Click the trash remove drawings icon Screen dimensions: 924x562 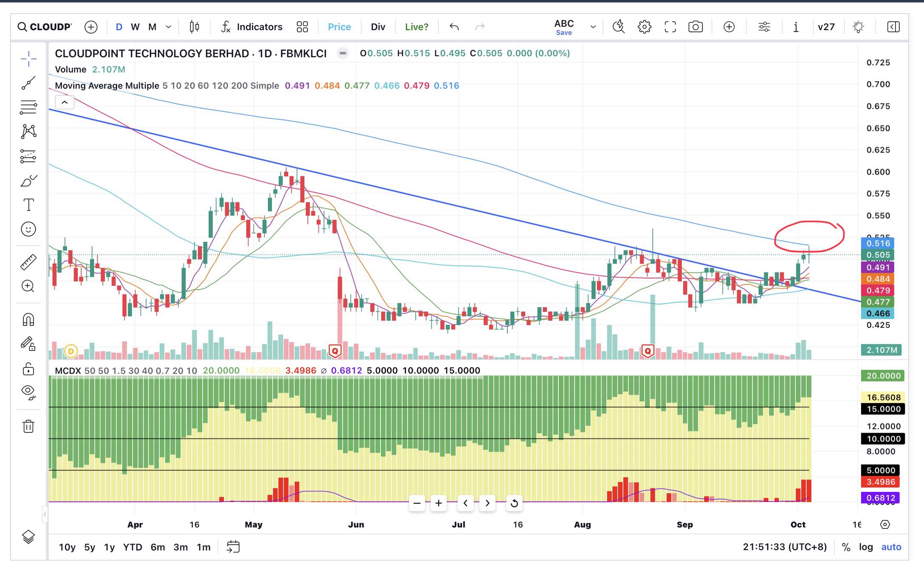28,426
